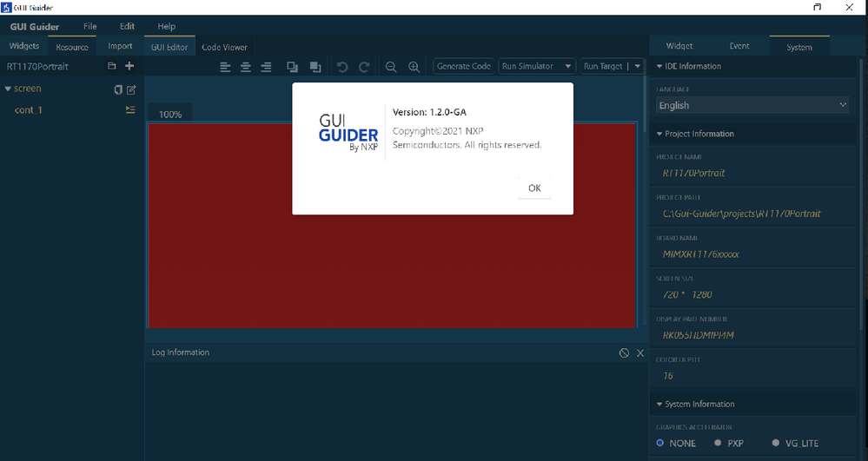Copy the screen using its copy icon
The height and width of the screenshot is (461, 868).
(118, 89)
